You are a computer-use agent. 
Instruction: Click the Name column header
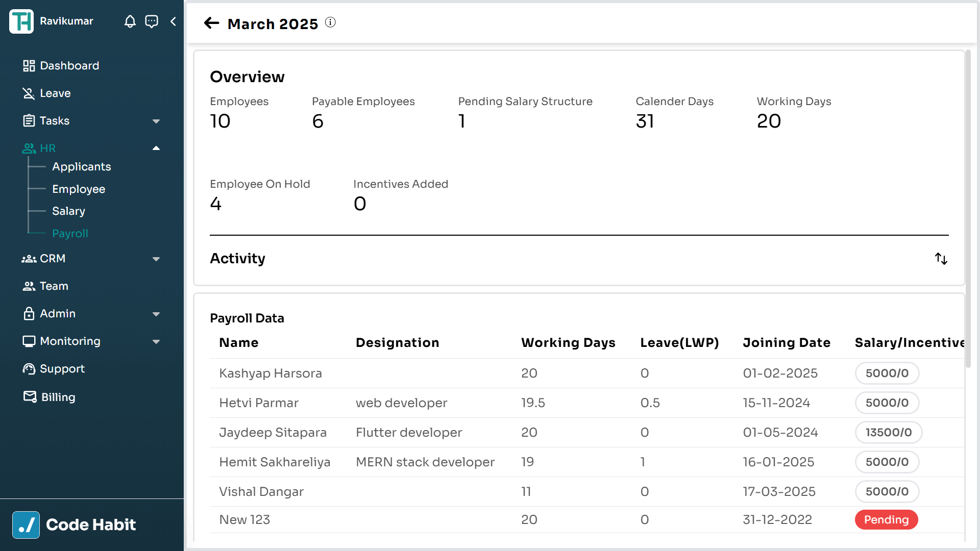point(239,343)
